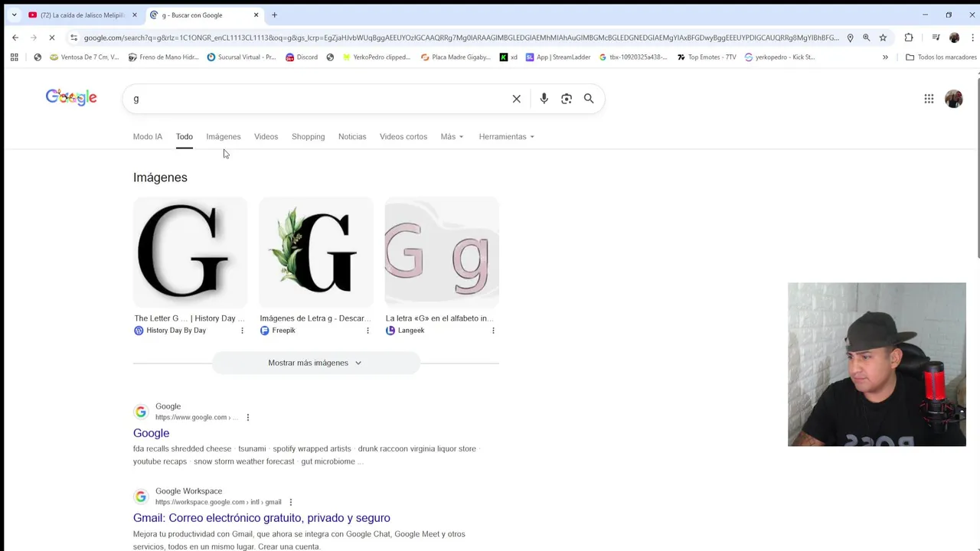
Task: Select the Todo results tab
Action: tap(185, 136)
